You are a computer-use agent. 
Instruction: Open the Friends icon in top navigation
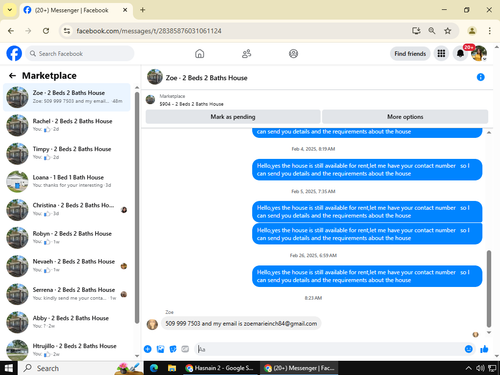click(246, 54)
